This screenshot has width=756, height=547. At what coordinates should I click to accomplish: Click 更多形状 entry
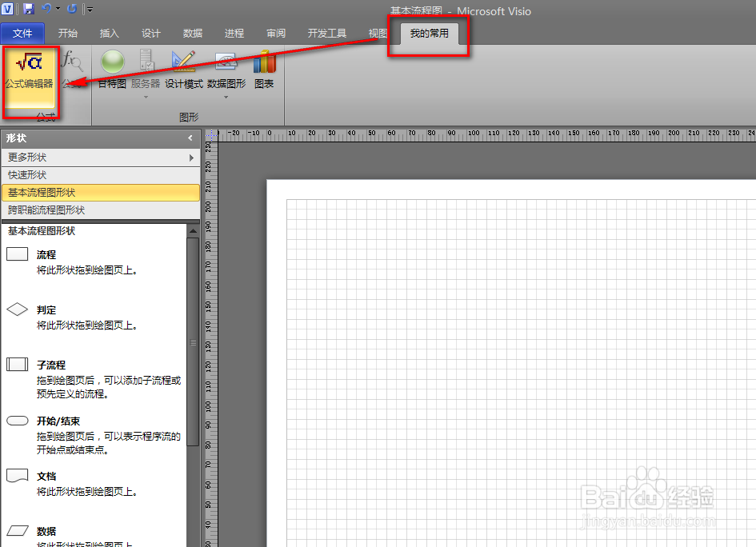[101, 158]
